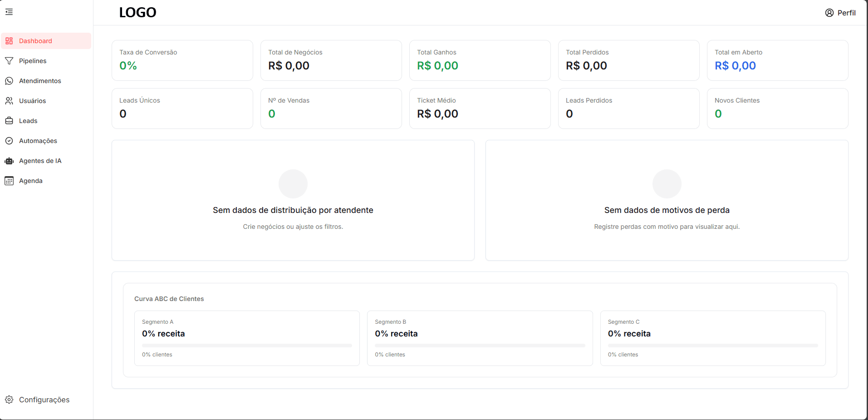The width and height of the screenshot is (868, 420).
Task: Collapse the sidebar using the hamburger icon
Action: pos(9,12)
